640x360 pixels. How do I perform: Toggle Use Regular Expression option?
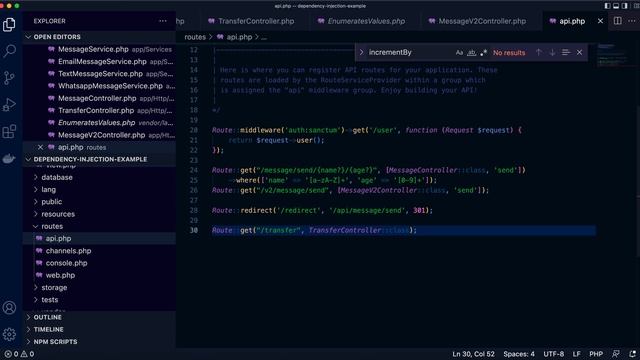click(484, 53)
